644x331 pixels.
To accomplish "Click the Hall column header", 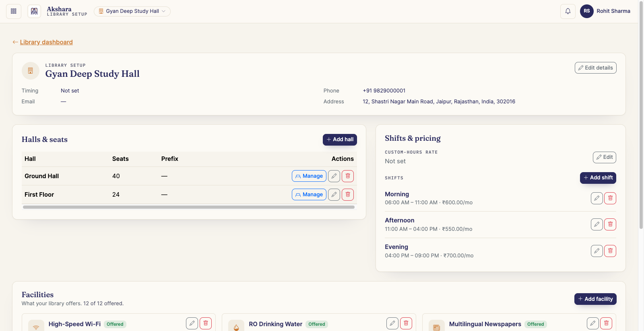I will (30, 159).
